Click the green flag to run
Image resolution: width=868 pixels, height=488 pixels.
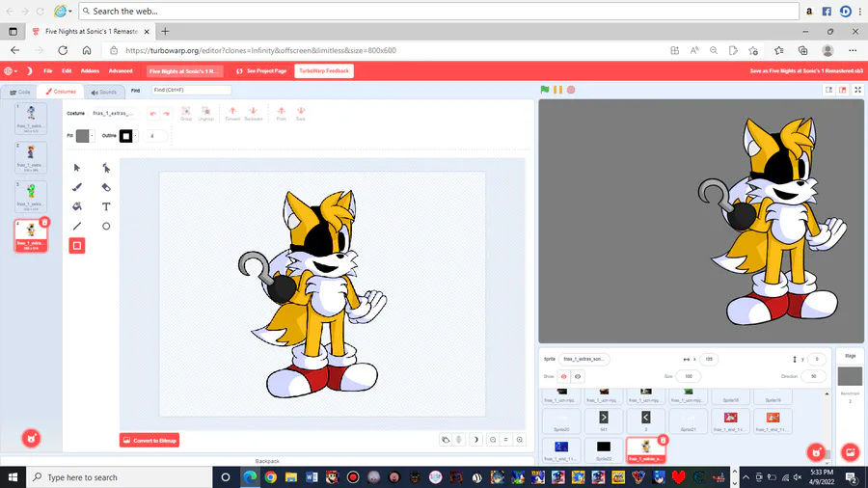(545, 90)
